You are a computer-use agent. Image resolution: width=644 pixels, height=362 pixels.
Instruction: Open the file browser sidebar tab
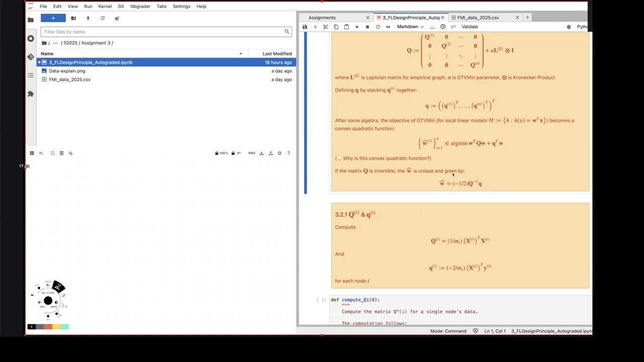[x=31, y=20]
